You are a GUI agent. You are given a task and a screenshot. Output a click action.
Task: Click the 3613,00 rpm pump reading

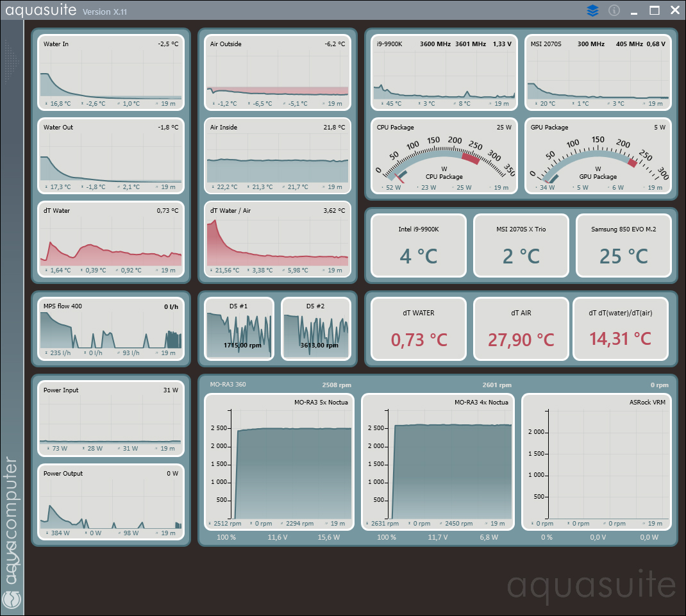click(319, 345)
